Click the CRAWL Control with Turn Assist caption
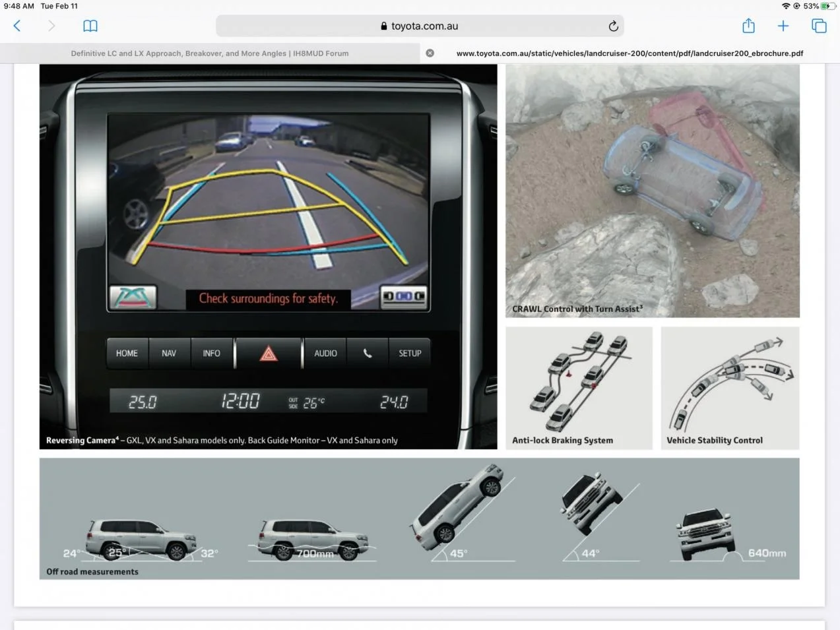 click(577, 309)
